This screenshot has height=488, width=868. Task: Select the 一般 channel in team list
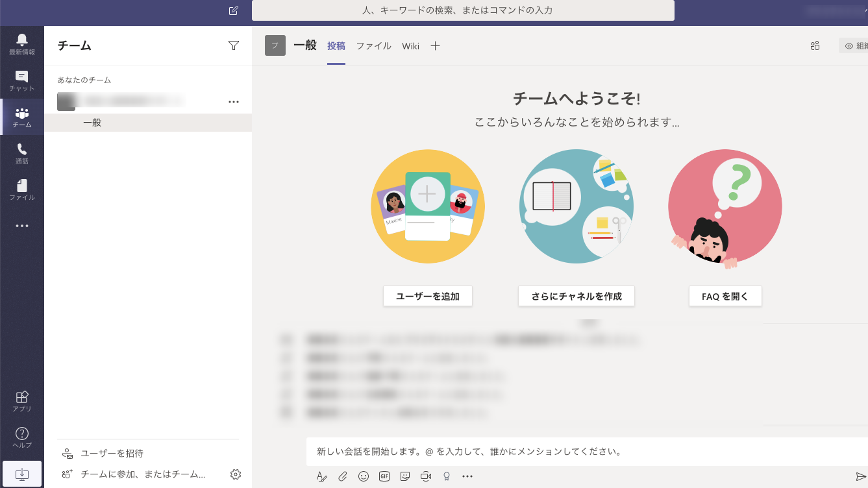[148, 123]
